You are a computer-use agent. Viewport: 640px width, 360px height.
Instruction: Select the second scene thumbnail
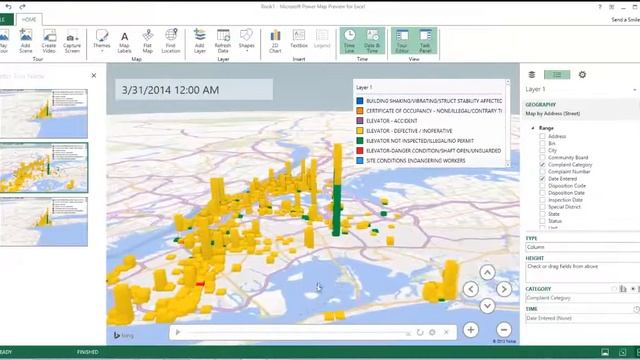point(44,167)
